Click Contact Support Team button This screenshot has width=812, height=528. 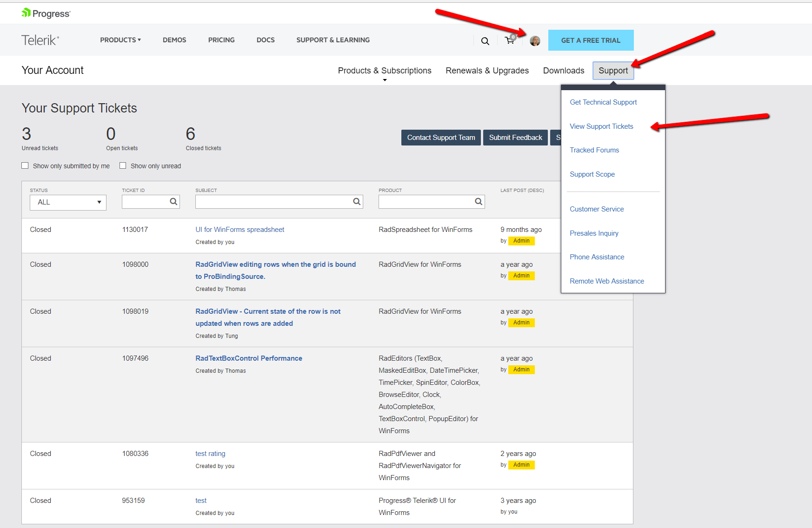point(441,138)
